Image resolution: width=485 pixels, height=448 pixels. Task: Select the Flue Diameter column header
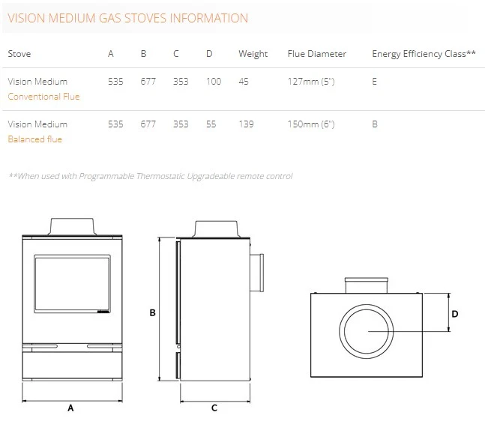pos(316,54)
